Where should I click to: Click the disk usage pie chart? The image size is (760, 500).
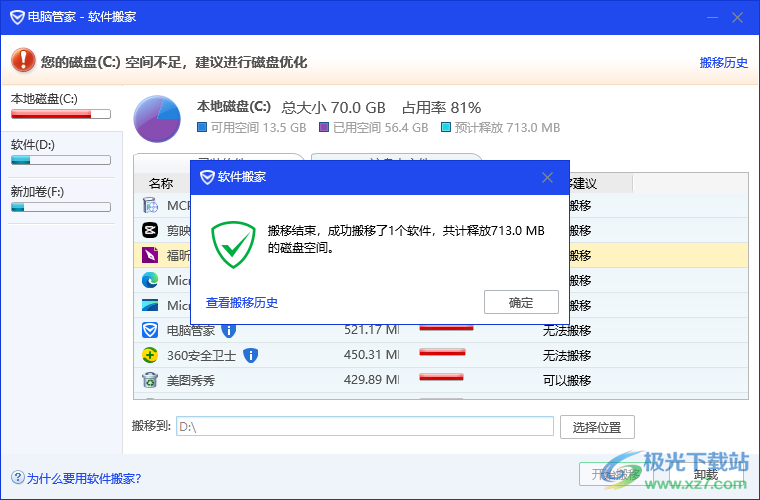(x=157, y=119)
